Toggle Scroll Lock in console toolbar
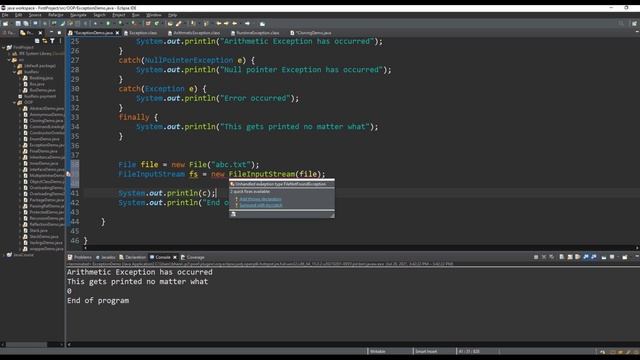The height and width of the screenshot is (360, 640). (570, 257)
